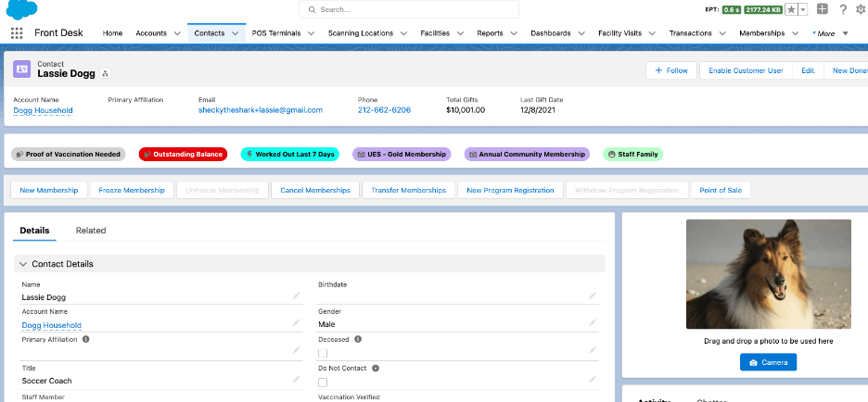Viewport: 868px width, 402px height.
Task: Click the New Membership button
Action: tap(49, 190)
